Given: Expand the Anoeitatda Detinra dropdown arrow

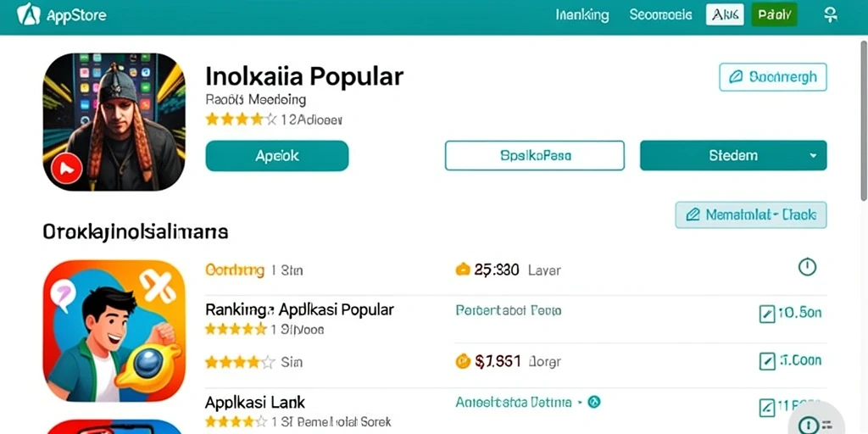Looking at the screenshot, I should point(580,402).
